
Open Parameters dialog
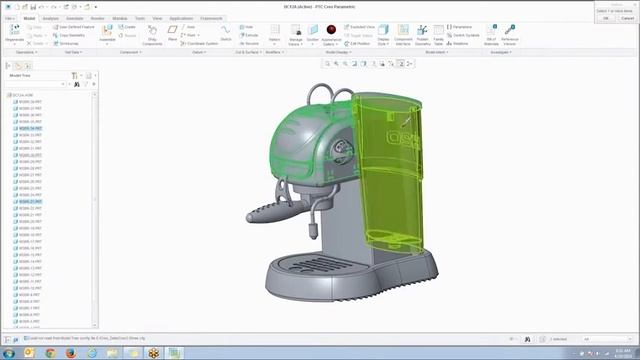tap(460, 27)
